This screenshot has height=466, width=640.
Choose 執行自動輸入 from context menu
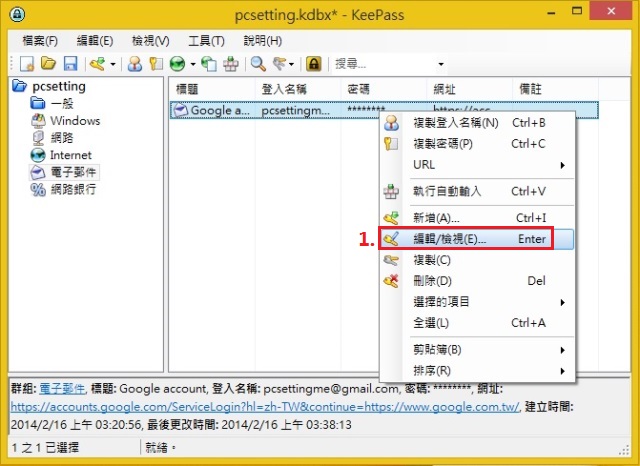[x=477, y=191]
